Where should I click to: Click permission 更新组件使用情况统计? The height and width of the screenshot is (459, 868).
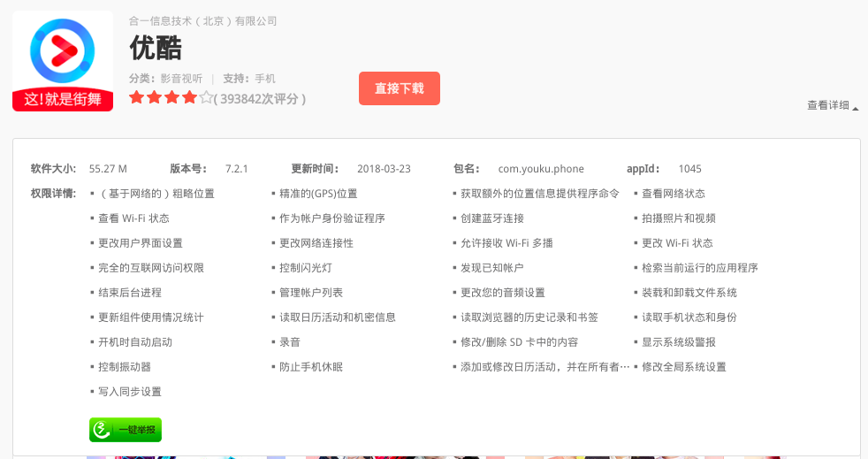pos(150,317)
